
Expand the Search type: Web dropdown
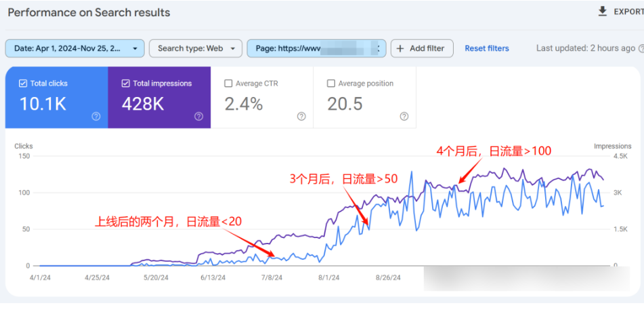[196, 49]
